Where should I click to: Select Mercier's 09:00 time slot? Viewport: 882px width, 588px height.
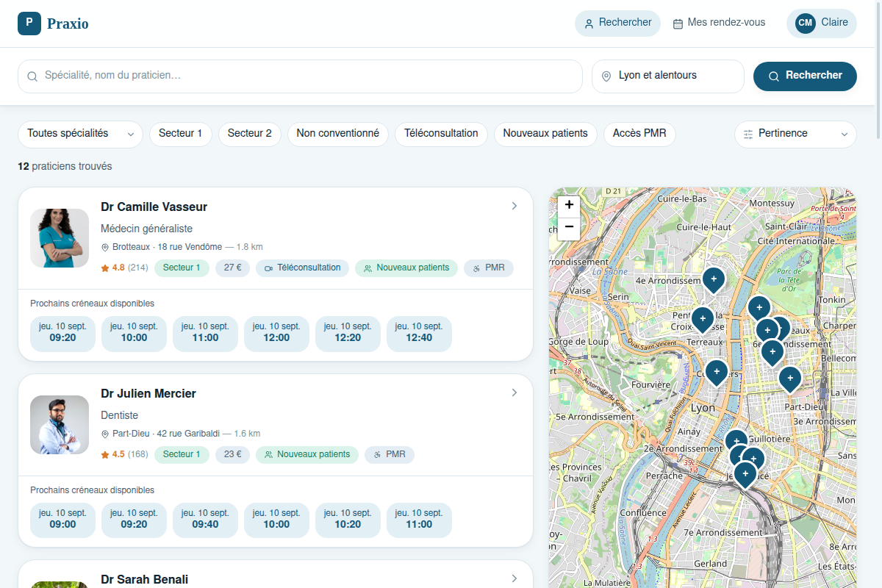coord(62,519)
